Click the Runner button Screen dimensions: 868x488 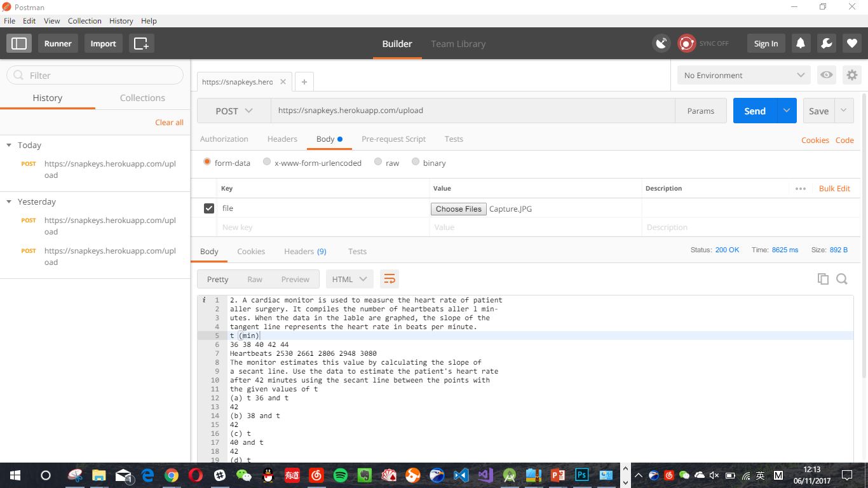(x=58, y=43)
